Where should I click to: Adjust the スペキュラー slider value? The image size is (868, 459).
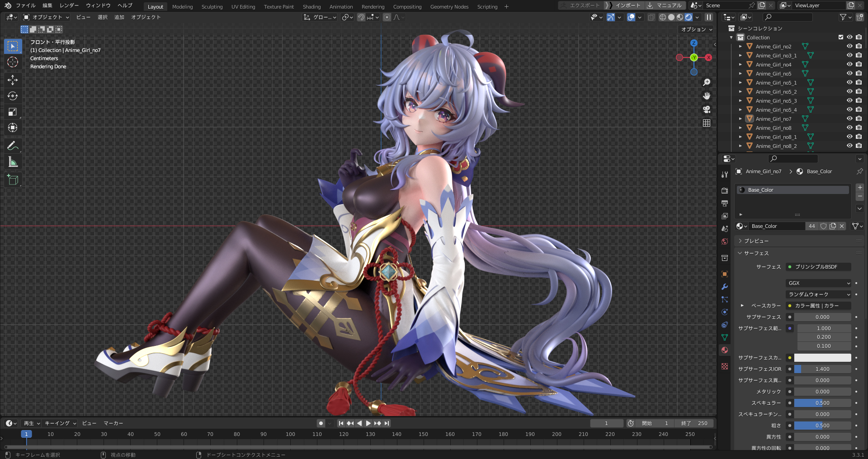[822, 403]
